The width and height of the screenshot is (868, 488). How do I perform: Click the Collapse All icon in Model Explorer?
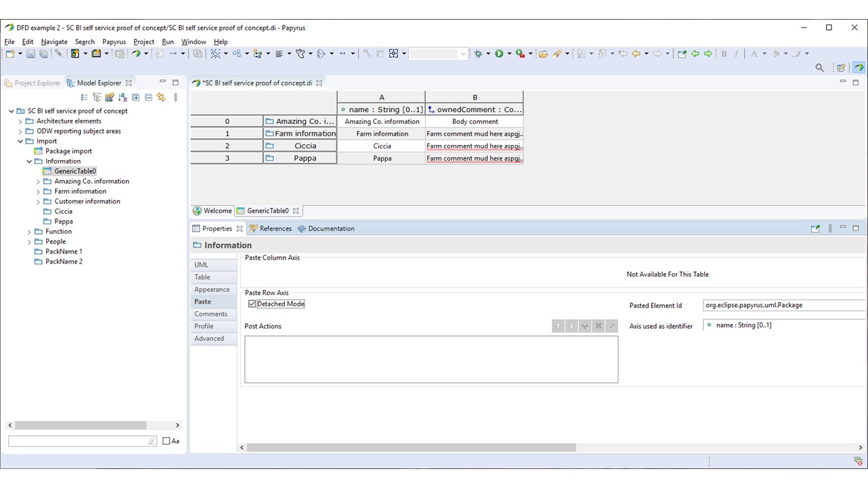tap(149, 98)
